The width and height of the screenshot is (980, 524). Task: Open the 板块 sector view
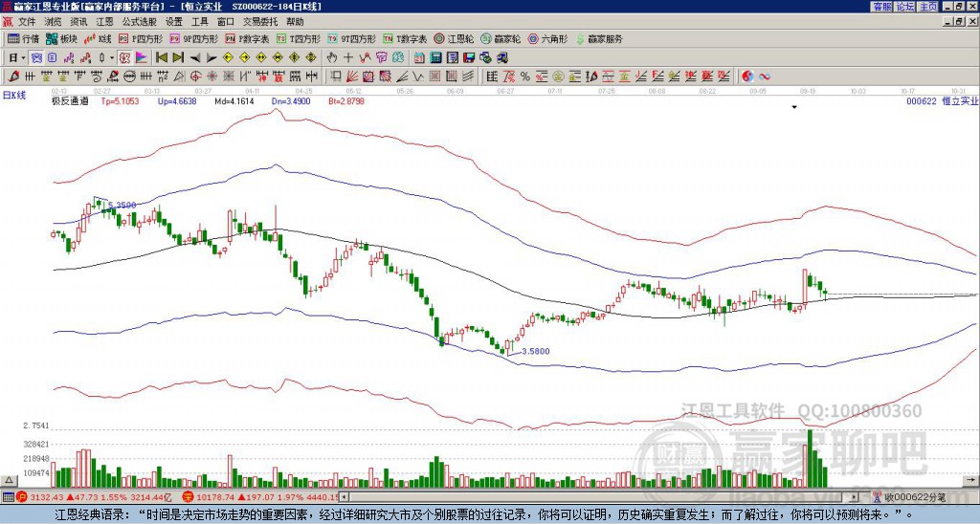point(61,38)
